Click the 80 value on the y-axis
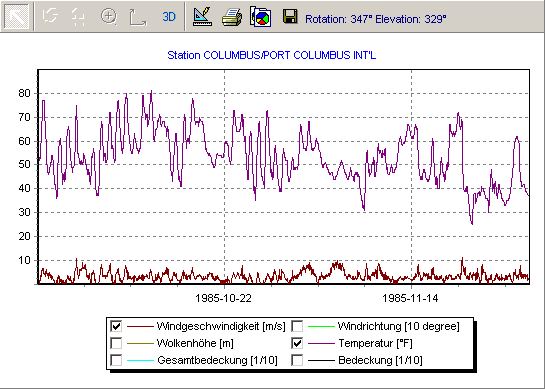Image resolution: width=545 pixels, height=389 pixels. point(24,93)
